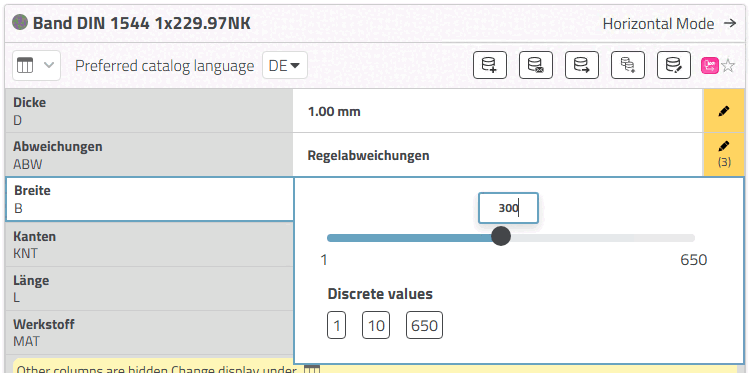Select discrete value 1
Viewport: 750px width, 373px height.
(336, 326)
